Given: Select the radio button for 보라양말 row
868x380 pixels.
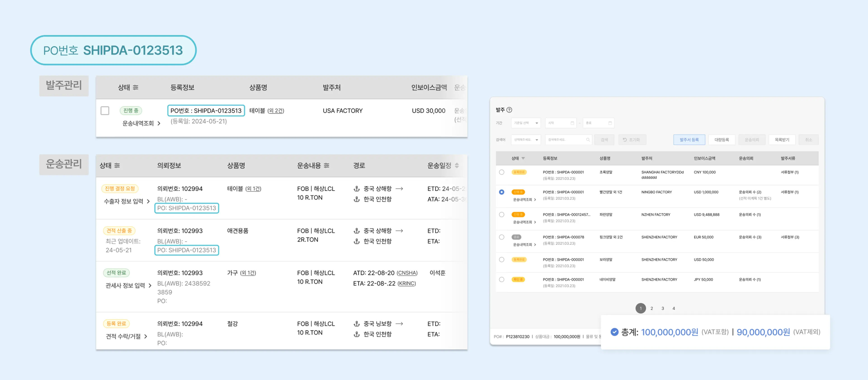Looking at the screenshot, I should (501, 259).
